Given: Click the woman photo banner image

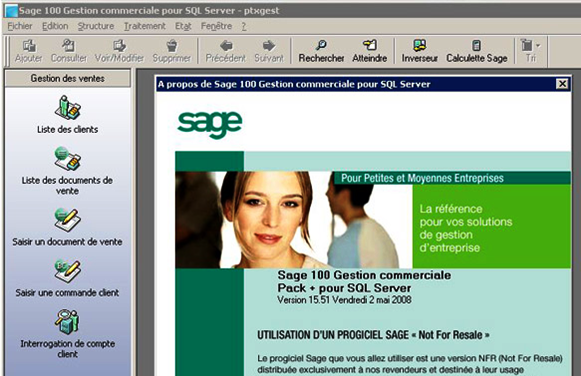Looking at the screenshot, I should click(x=294, y=220).
